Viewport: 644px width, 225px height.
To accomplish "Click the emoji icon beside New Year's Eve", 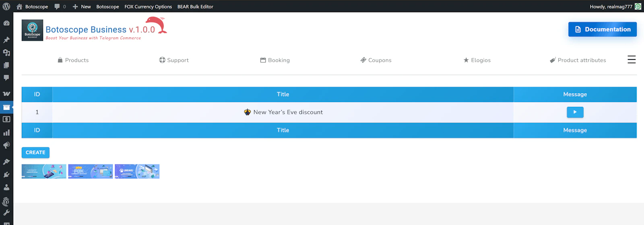I will tap(248, 112).
